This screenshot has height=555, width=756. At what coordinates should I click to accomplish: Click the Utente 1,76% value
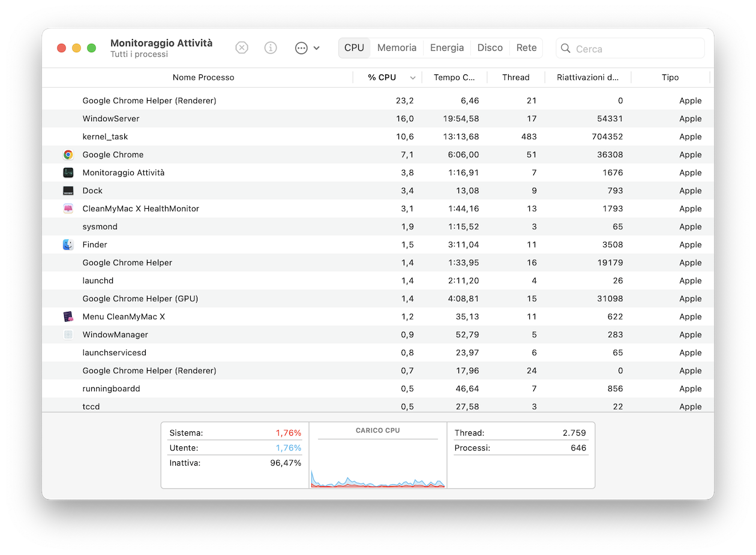click(x=288, y=448)
